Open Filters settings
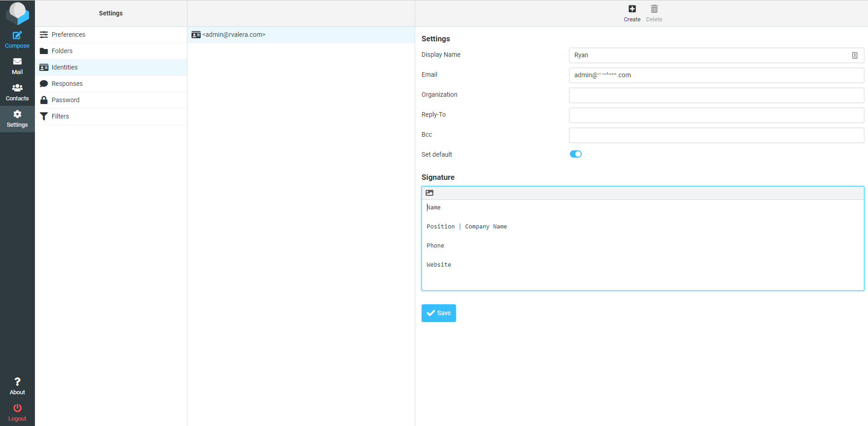 60,116
